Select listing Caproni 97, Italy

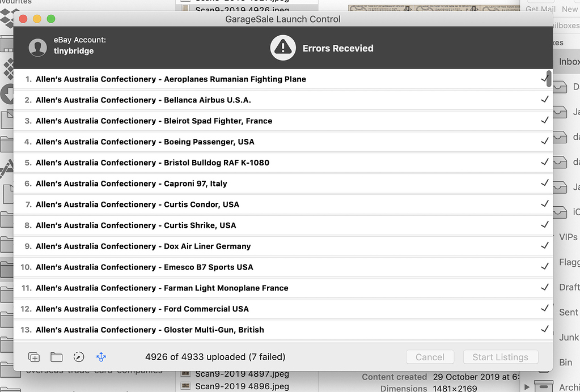[283, 183]
